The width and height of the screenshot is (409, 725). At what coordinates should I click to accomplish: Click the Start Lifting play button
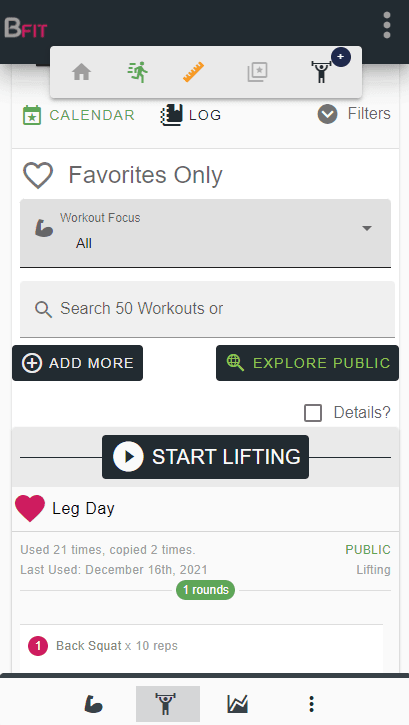pyautogui.click(x=205, y=457)
